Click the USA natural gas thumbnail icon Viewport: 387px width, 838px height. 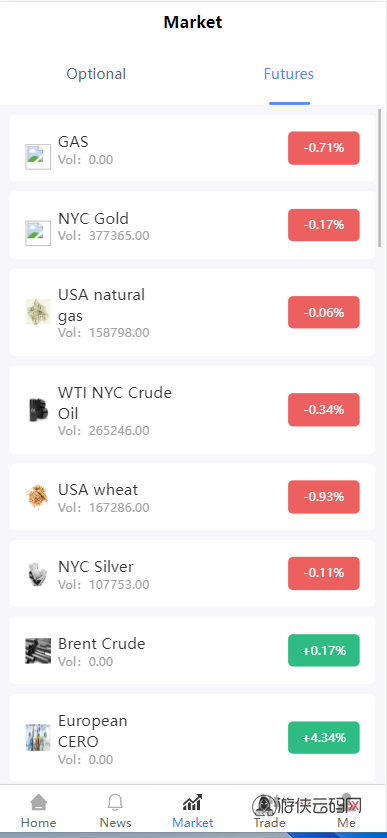(x=38, y=312)
